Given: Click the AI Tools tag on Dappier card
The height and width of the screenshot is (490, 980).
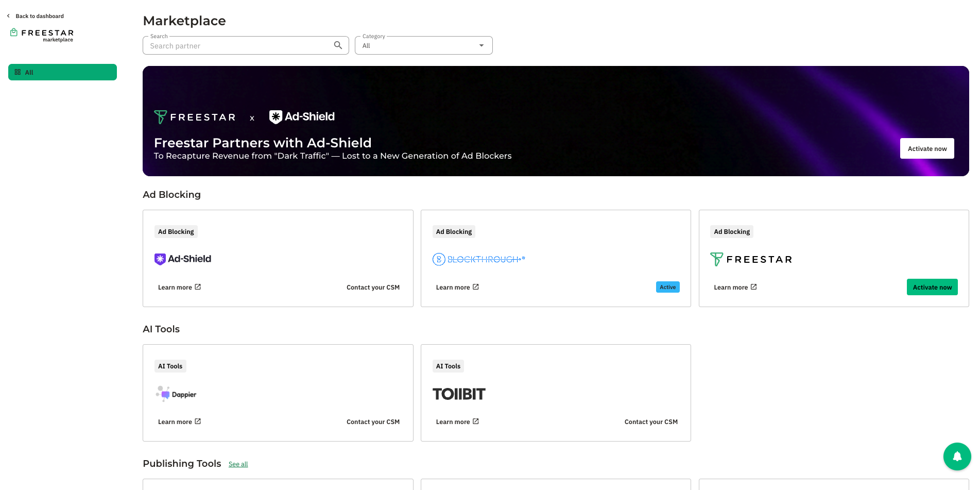Looking at the screenshot, I should pos(170,366).
